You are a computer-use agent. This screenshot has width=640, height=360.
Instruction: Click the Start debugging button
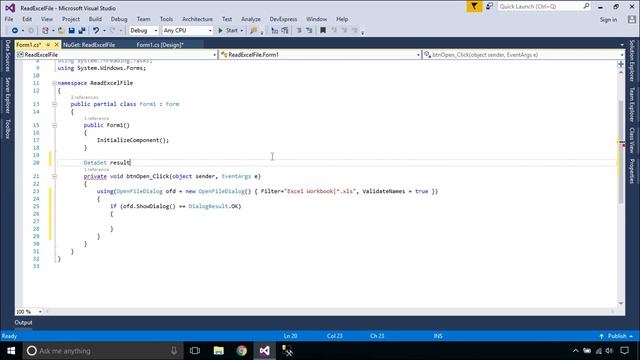pyautogui.click(x=228, y=31)
